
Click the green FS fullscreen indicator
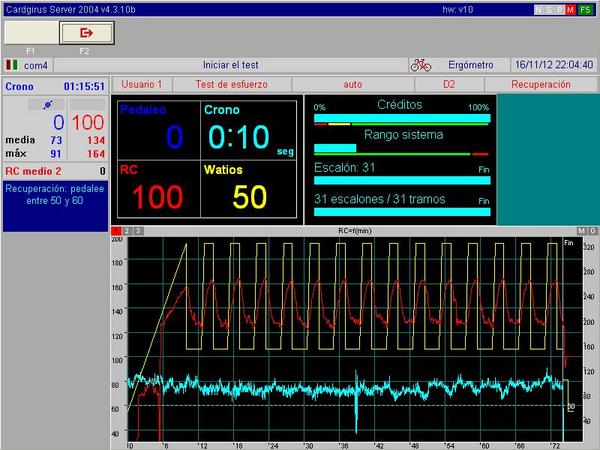point(585,10)
